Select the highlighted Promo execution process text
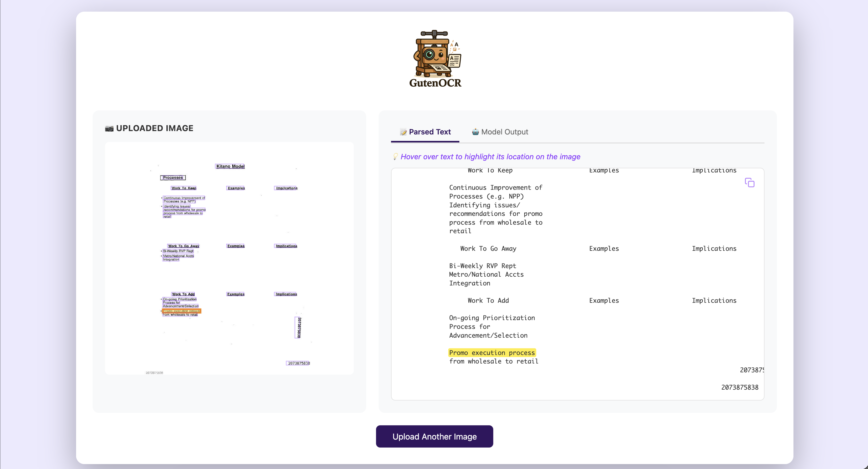 click(x=492, y=352)
